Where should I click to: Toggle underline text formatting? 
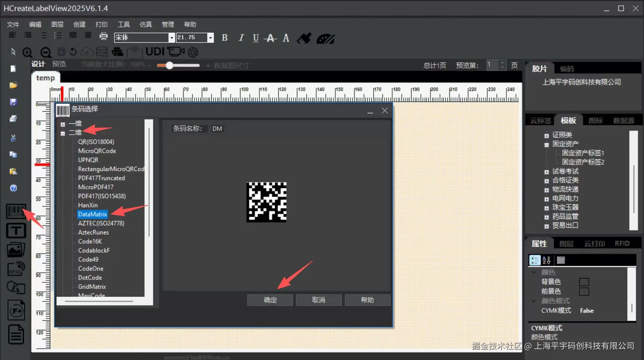[256, 38]
